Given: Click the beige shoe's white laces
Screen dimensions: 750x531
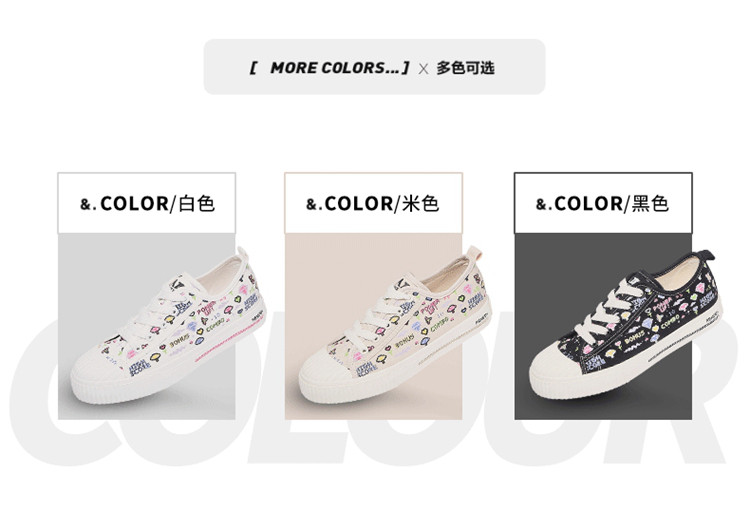Looking at the screenshot, I should tap(380, 311).
